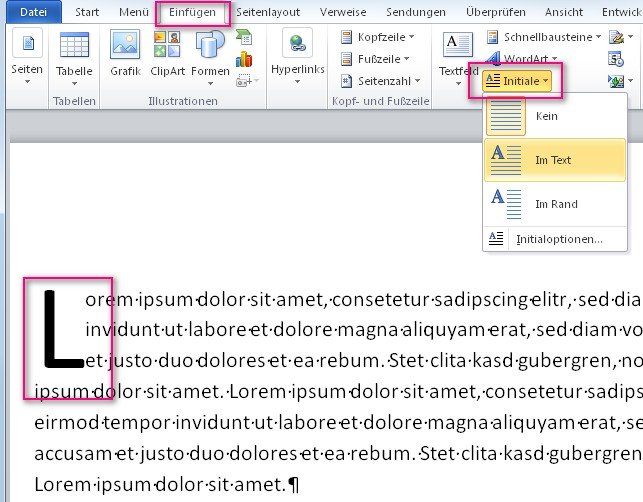Insert date and time with the clock icon
The image size is (643, 502).
point(616,59)
